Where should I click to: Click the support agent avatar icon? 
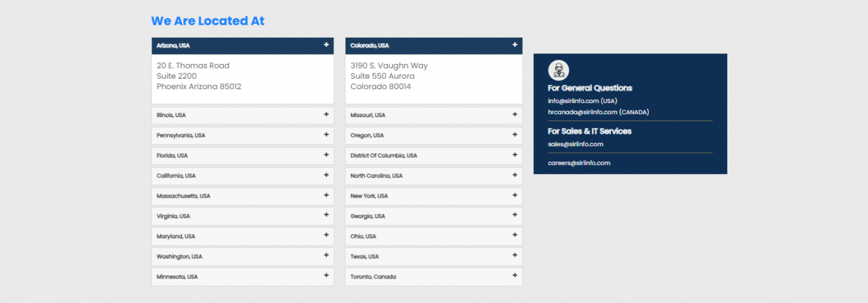pyautogui.click(x=558, y=70)
